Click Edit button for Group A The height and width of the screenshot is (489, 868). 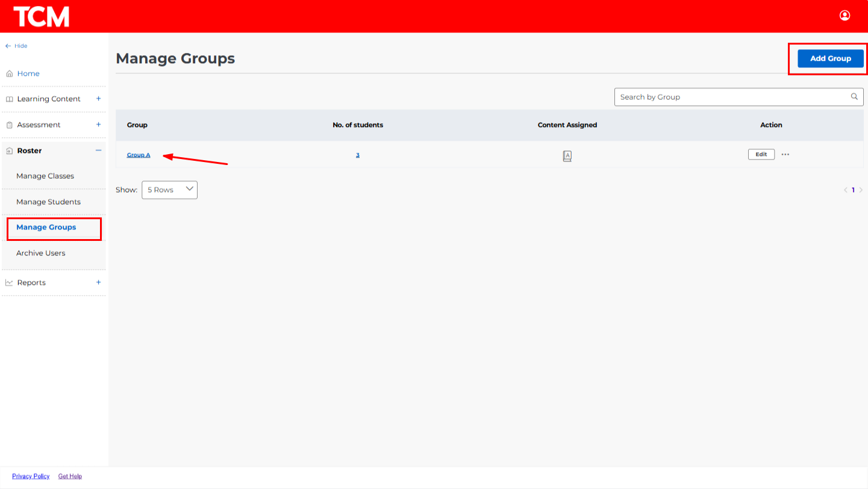[x=761, y=154]
